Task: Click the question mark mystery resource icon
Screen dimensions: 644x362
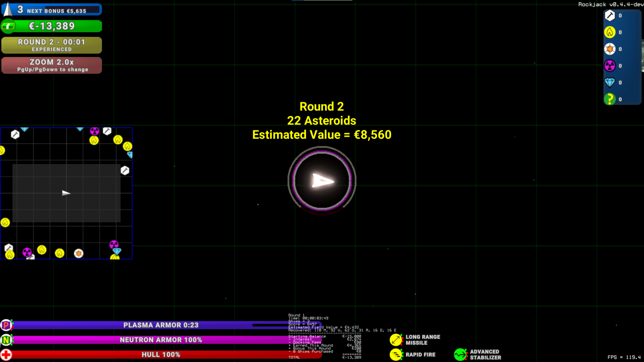Action: coord(610,99)
